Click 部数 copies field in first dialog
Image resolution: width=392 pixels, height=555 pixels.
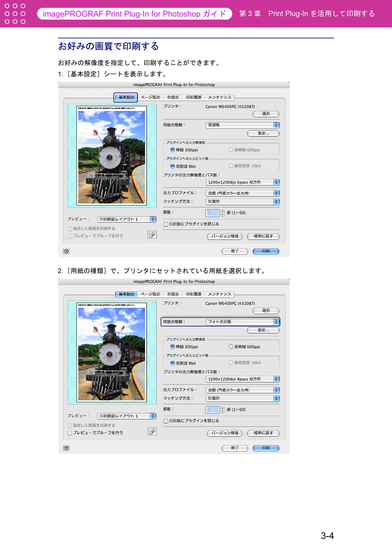(x=212, y=213)
